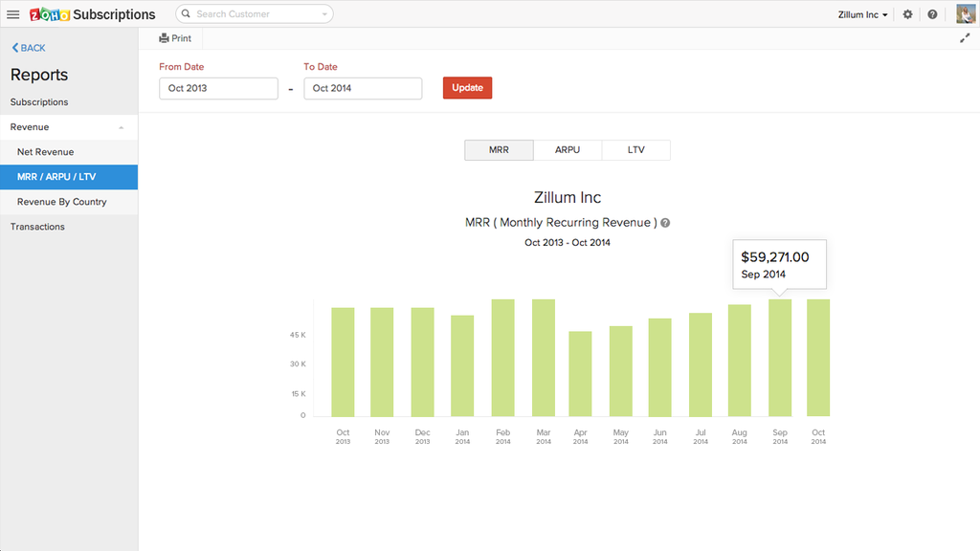Click the Update button
The image size is (980, 551).
pos(467,87)
